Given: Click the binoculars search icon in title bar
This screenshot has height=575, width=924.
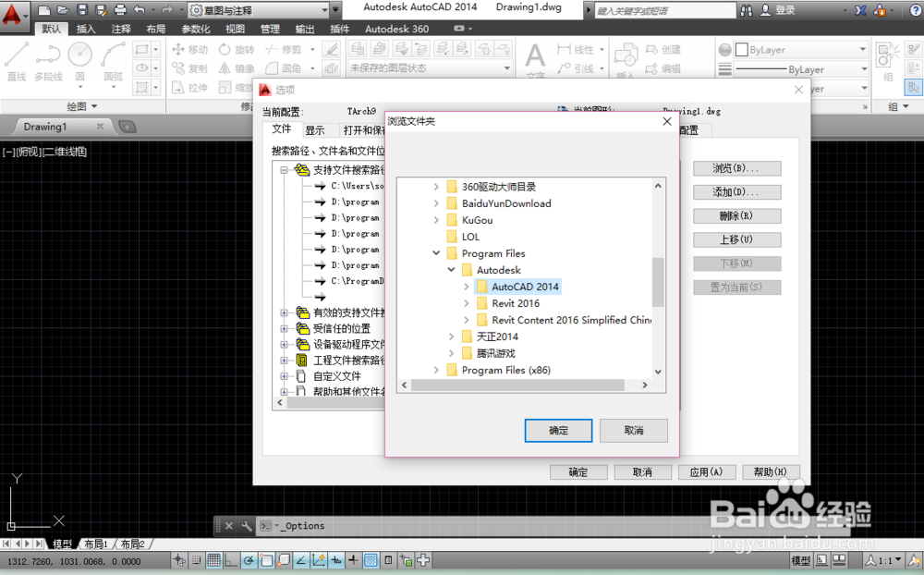Looking at the screenshot, I should (x=747, y=10).
